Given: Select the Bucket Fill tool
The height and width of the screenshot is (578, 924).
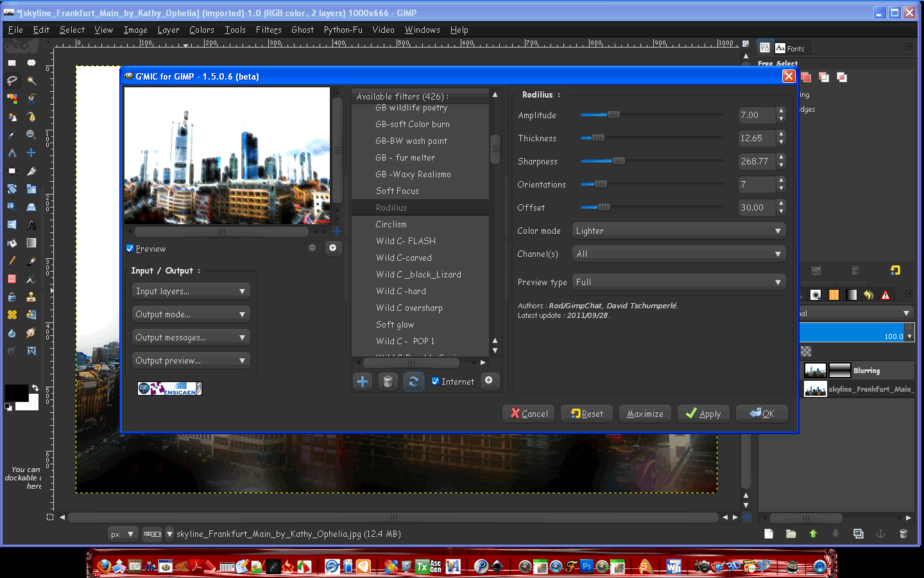Looking at the screenshot, I should point(12,243).
